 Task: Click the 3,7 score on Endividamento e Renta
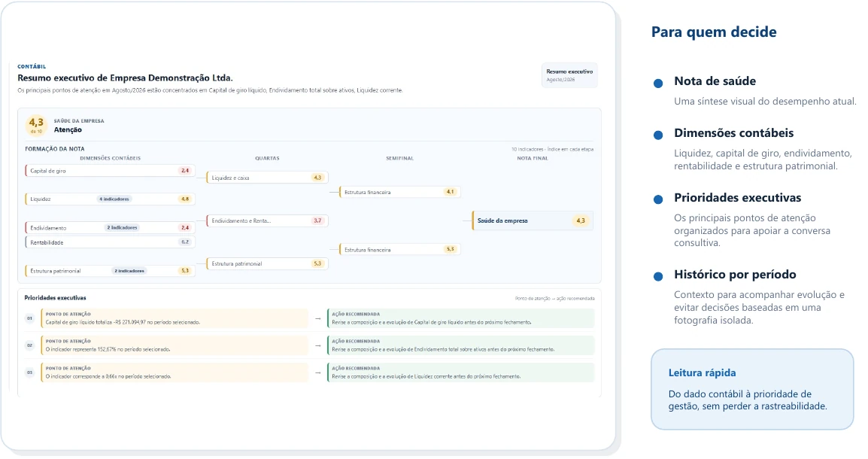[x=317, y=220]
